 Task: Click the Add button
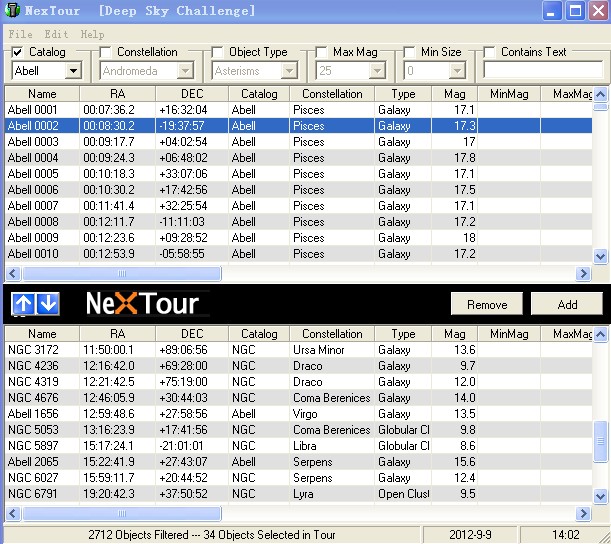[x=567, y=304]
